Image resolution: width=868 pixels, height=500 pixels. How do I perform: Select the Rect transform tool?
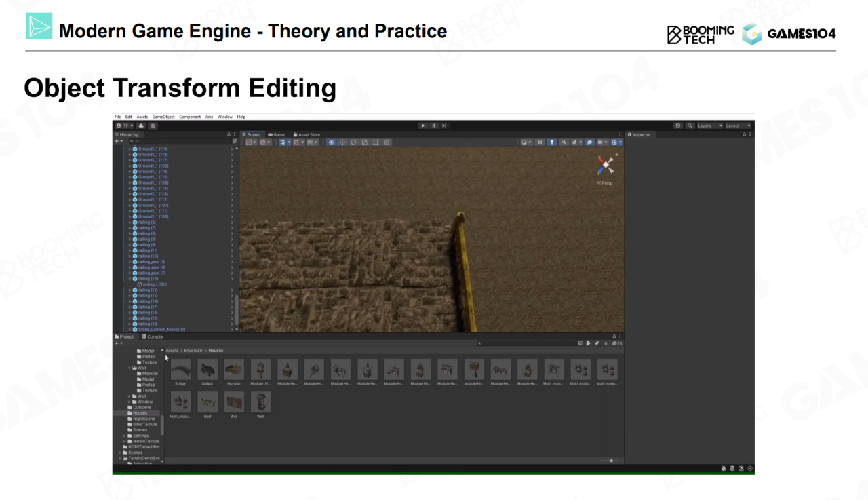376,142
